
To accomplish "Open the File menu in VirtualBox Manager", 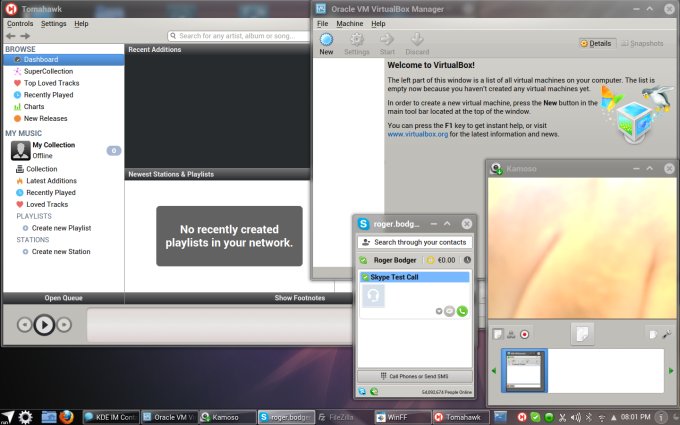I will click(322, 23).
